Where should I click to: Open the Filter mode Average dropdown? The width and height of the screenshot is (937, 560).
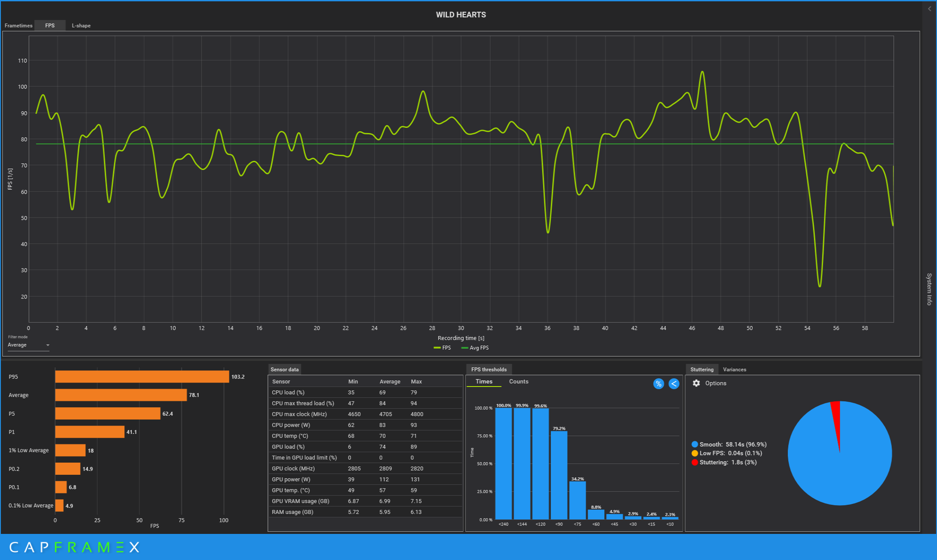[x=28, y=345]
